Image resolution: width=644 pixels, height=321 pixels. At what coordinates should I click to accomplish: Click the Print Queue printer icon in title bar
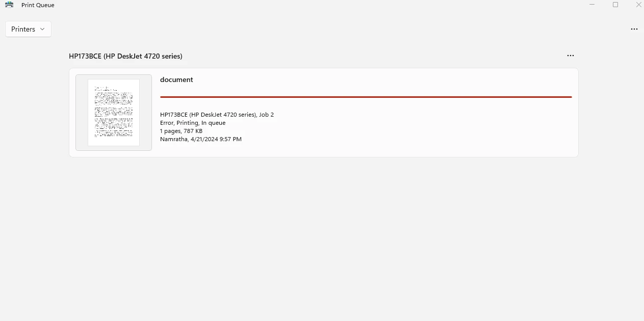point(9,5)
